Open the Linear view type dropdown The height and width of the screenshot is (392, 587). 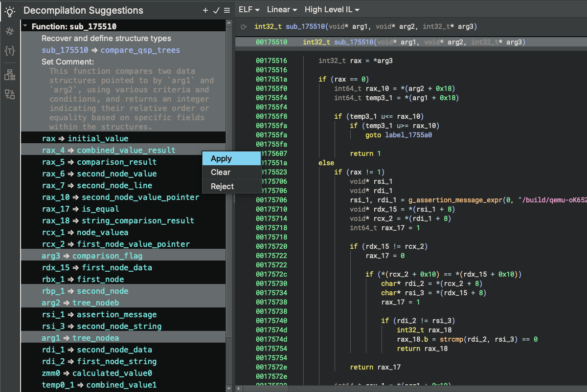[282, 10]
